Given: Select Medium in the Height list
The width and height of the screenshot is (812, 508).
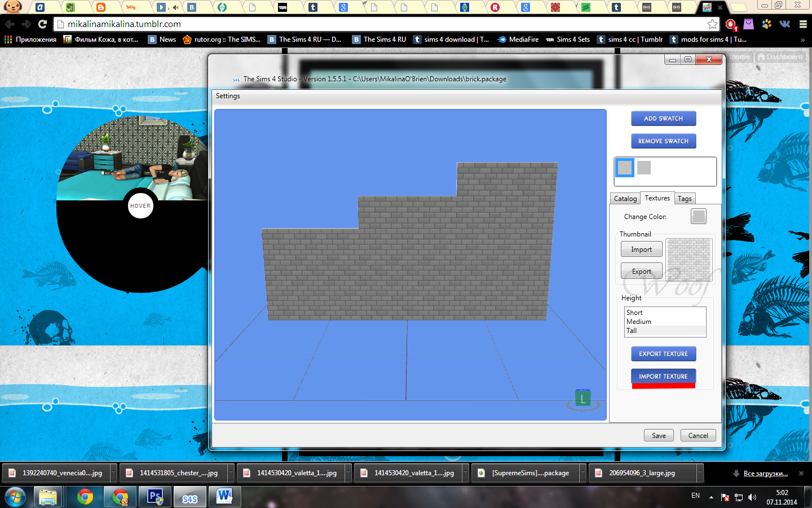Looking at the screenshot, I should 638,322.
